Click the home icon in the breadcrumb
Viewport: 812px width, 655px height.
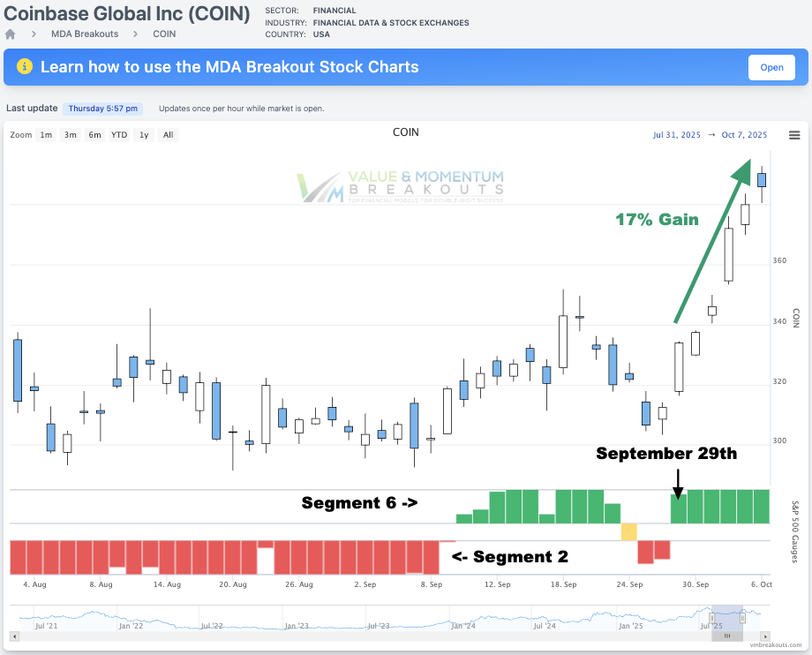9,34
